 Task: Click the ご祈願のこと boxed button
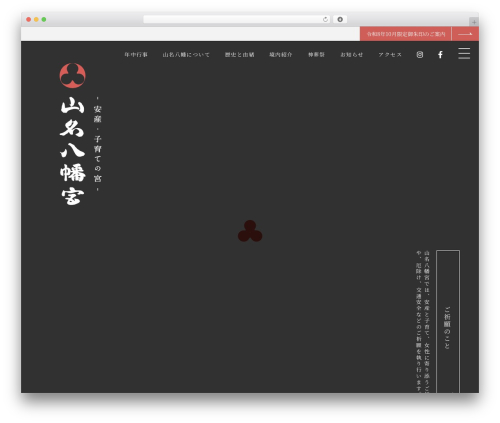click(x=448, y=321)
